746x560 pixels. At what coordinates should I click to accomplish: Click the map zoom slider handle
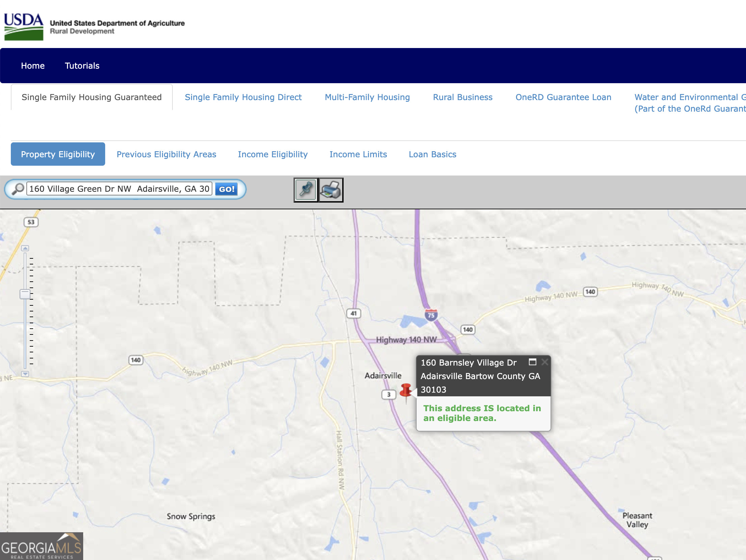click(x=25, y=294)
